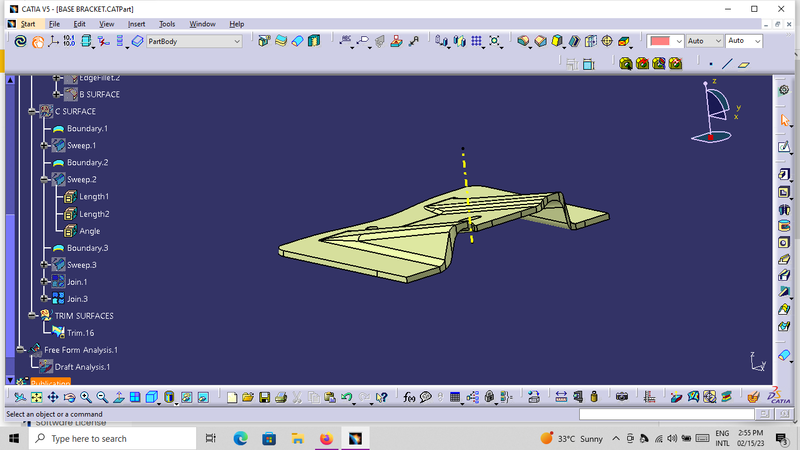
Task: Click the tree scrollbar up arrow
Action: (10, 80)
